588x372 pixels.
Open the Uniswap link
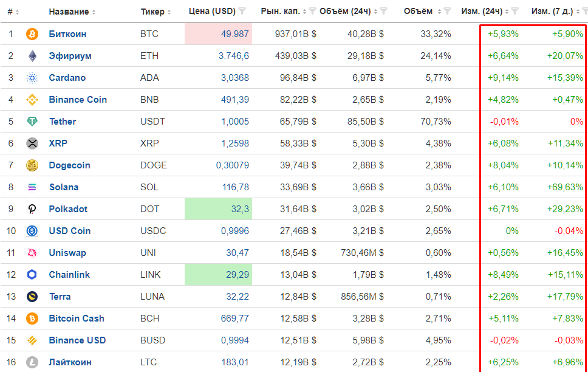click(x=67, y=253)
